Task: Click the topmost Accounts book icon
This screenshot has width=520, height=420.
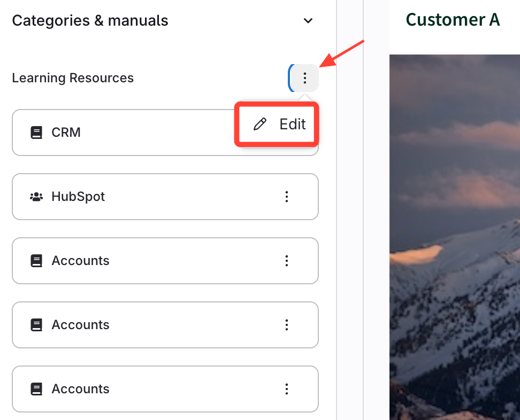Action: pos(36,261)
